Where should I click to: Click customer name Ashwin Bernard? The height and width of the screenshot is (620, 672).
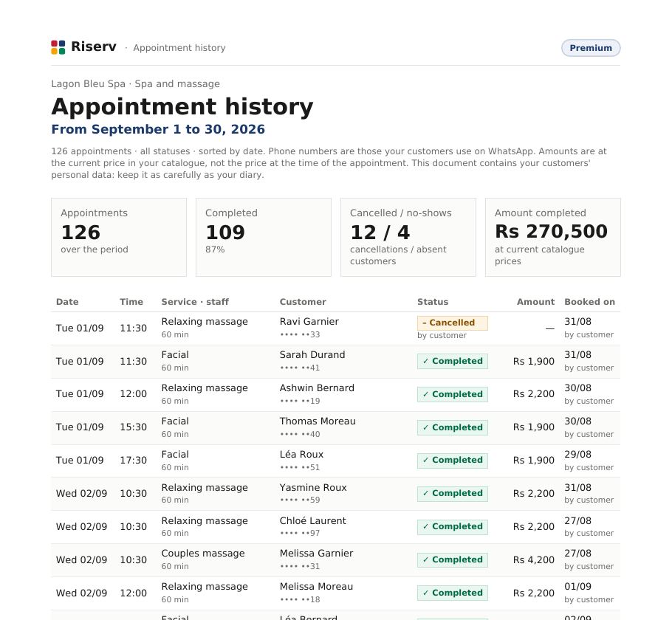(x=317, y=387)
